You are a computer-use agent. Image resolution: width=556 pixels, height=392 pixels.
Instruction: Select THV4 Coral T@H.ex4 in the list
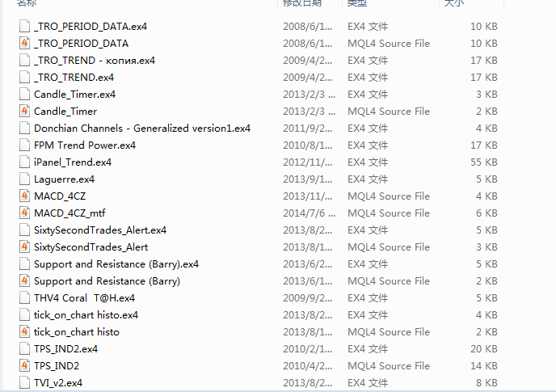(84, 298)
